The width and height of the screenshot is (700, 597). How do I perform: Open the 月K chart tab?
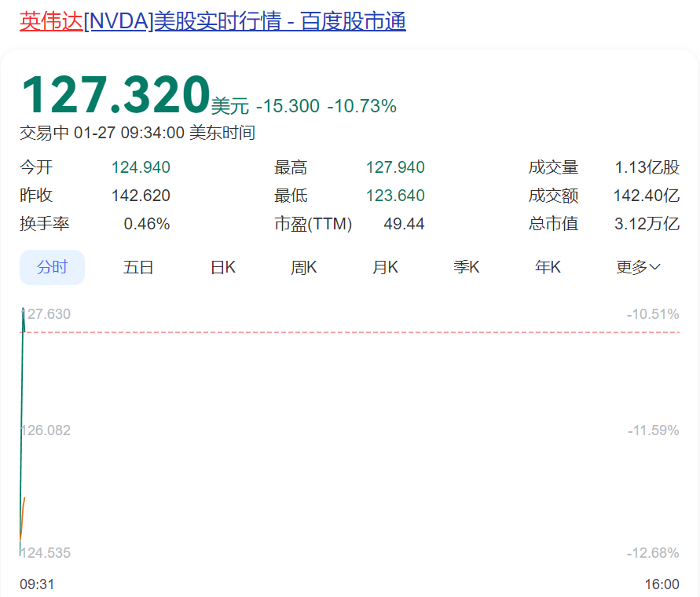(385, 267)
